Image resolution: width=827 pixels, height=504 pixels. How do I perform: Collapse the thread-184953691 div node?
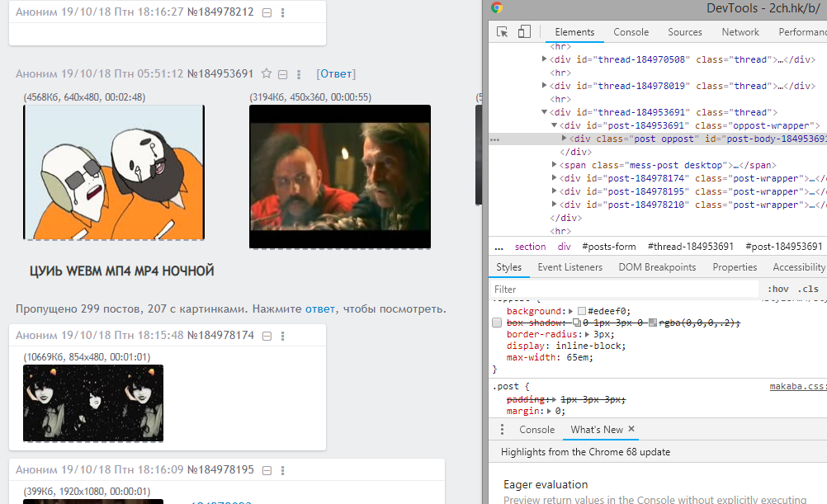(x=544, y=111)
